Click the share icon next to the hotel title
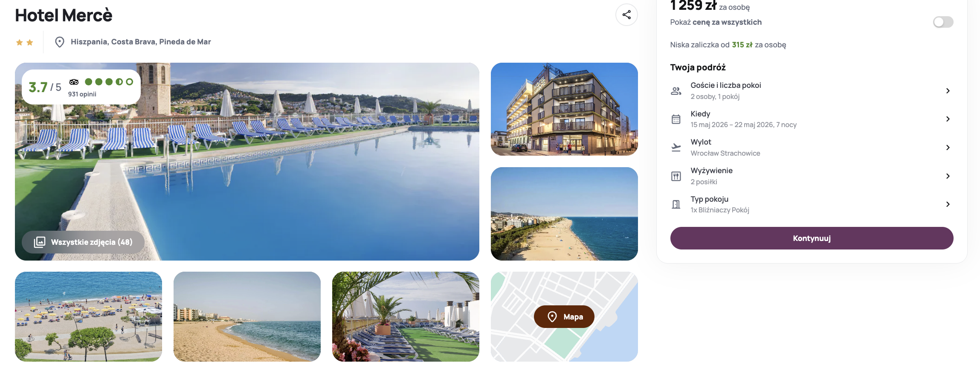Screen dimensions: 980x377 pos(626,15)
